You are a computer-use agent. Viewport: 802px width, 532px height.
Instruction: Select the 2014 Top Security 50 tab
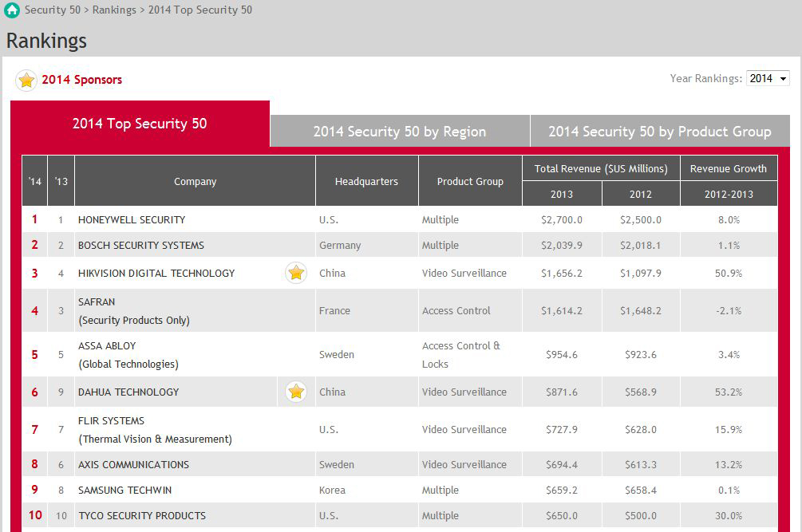coord(140,124)
